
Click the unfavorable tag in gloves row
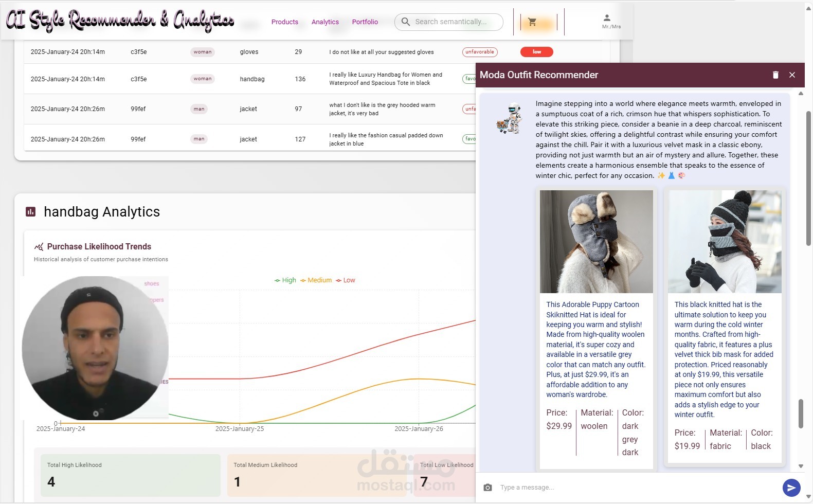coord(480,52)
